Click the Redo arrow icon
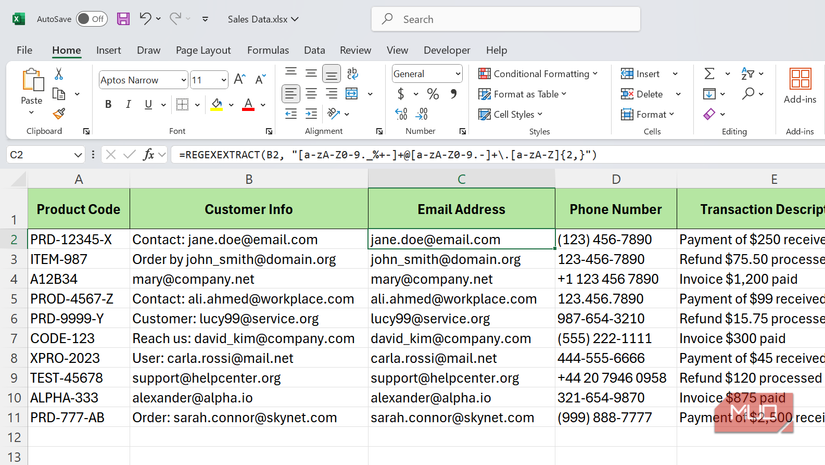 [x=175, y=18]
